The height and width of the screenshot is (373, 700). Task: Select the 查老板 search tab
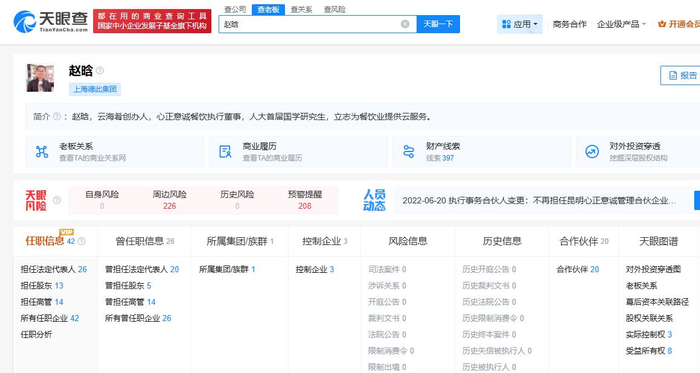click(268, 9)
